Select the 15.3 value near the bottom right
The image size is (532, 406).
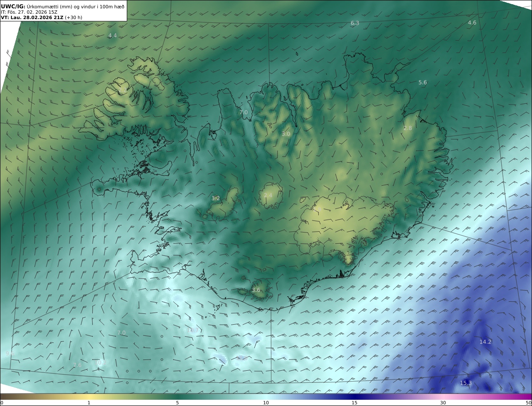click(466, 383)
